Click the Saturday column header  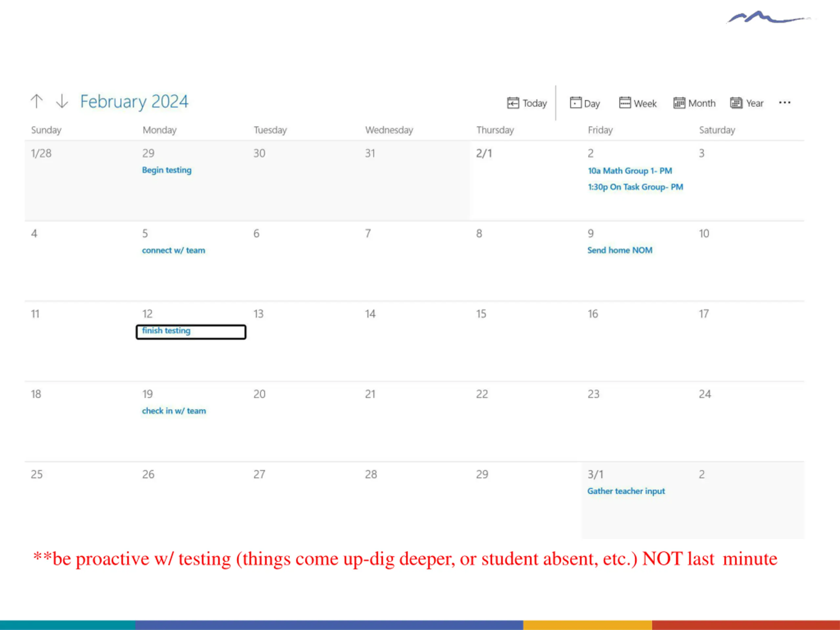(717, 130)
